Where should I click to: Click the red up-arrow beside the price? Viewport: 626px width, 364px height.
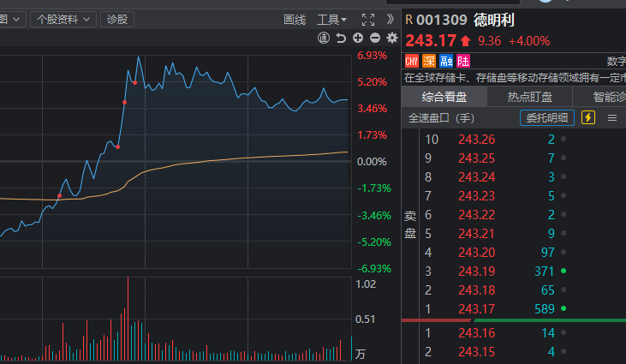465,41
